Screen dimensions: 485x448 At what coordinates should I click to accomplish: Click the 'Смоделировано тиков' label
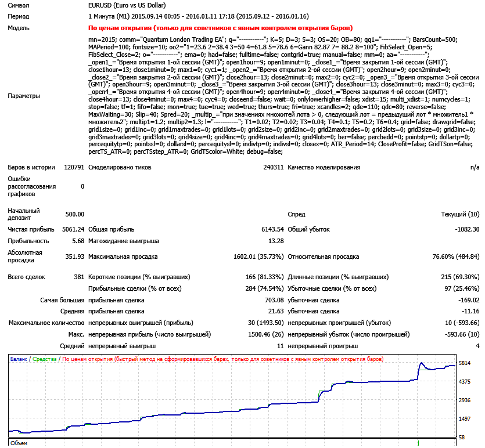(120, 168)
